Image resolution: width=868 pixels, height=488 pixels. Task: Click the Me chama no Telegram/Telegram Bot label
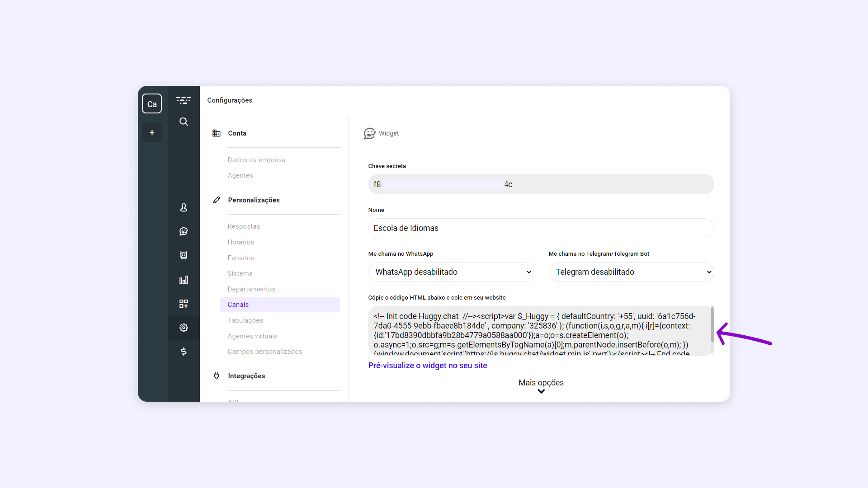pyautogui.click(x=599, y=254)
